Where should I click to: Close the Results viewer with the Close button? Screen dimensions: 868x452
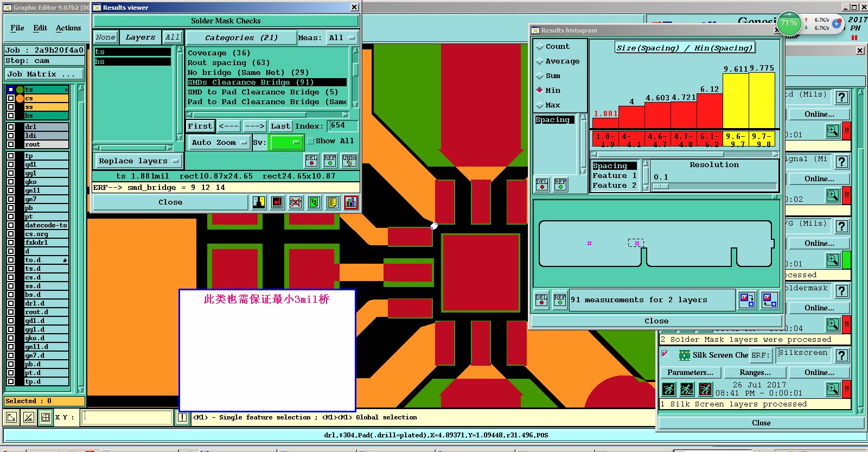(x=170, y=202)
